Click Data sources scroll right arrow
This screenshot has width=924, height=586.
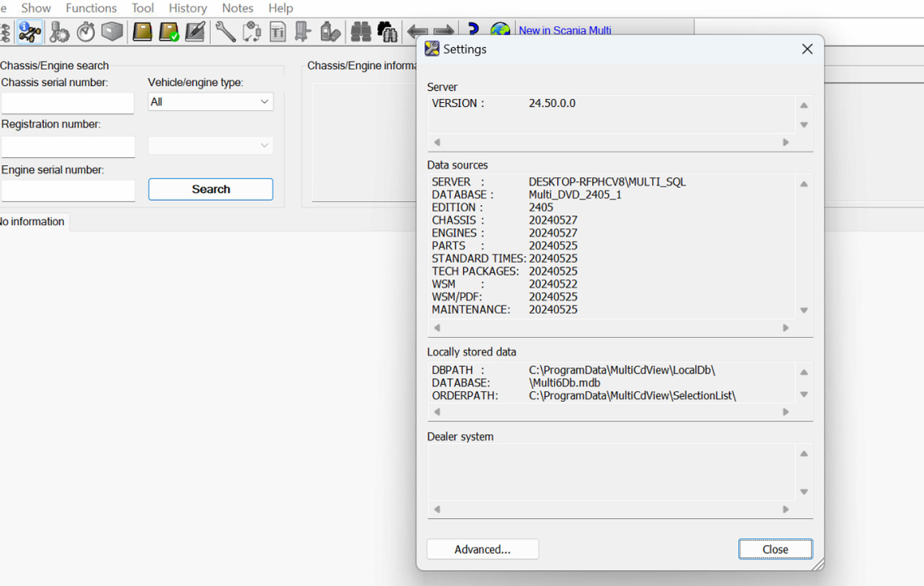[x=786, y=328]
